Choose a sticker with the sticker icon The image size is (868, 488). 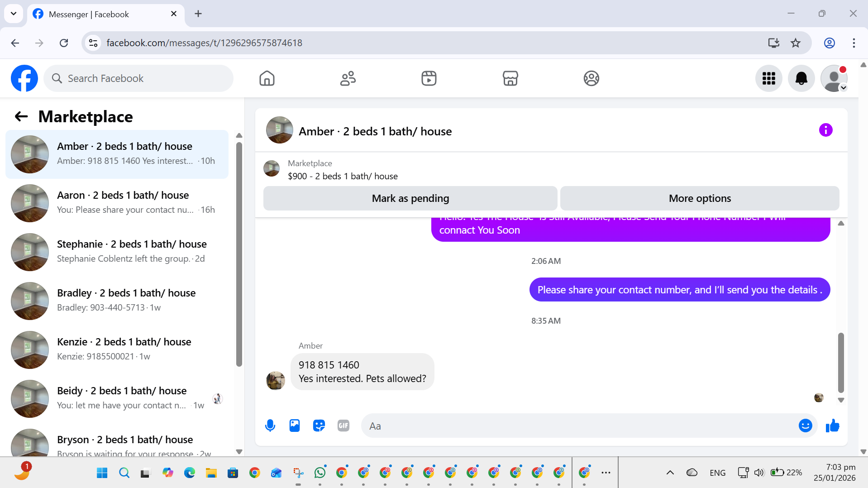[319, 426]
